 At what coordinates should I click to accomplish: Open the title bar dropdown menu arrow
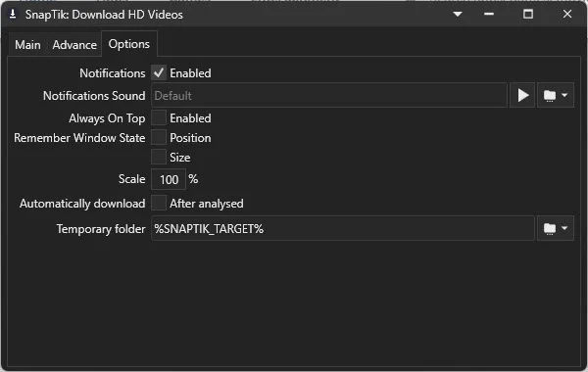pyautogui.click(x=458, y=15)
